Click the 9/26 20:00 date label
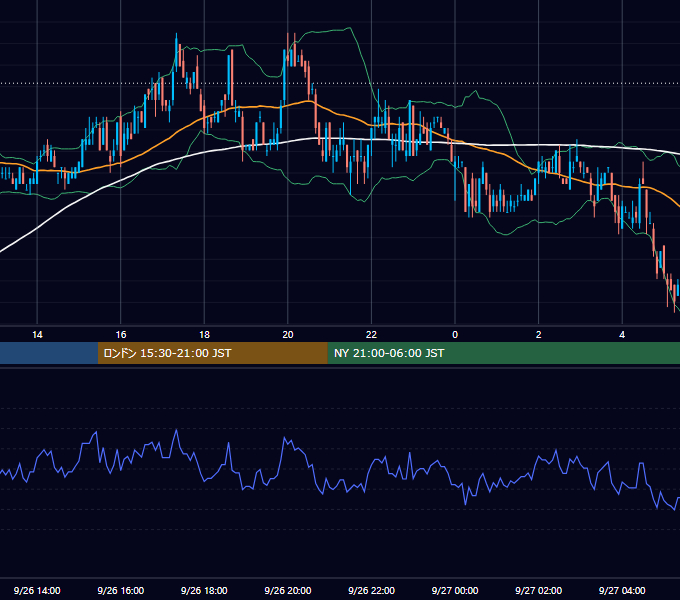Image resolution: width=680 pixels, height=600 pixels. tap(288, 590)
